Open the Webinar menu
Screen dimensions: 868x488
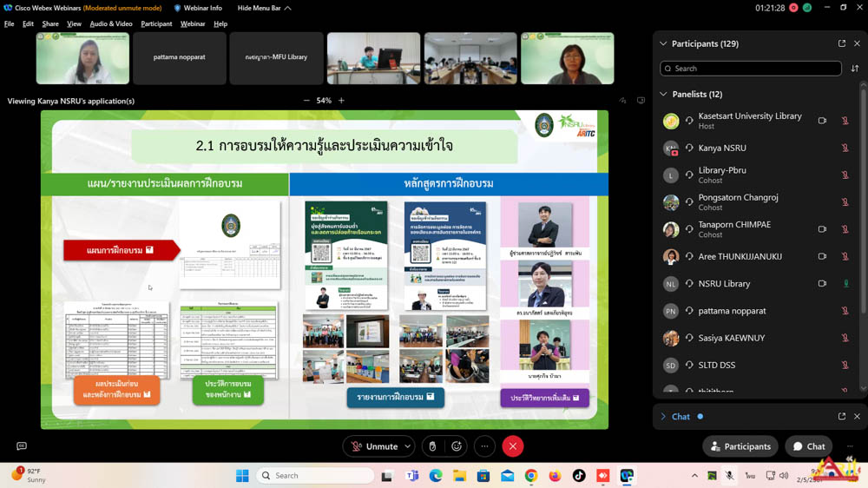point(192,23)
